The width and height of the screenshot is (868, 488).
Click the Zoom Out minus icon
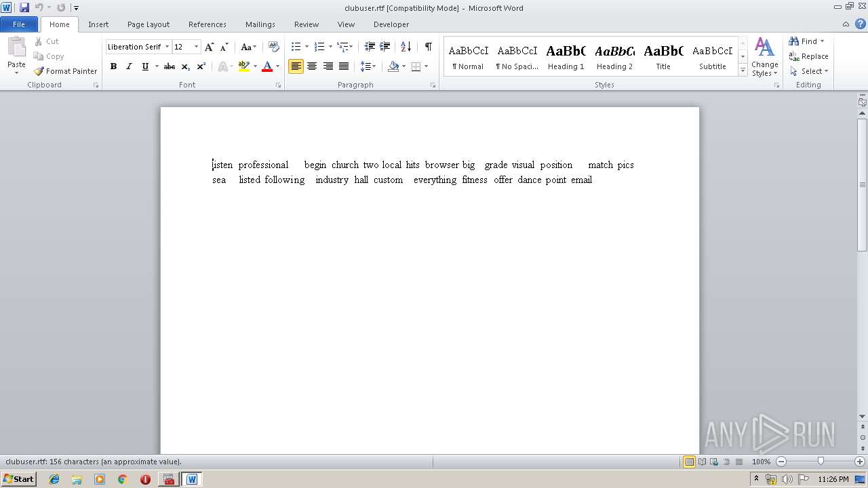[781, 462]
